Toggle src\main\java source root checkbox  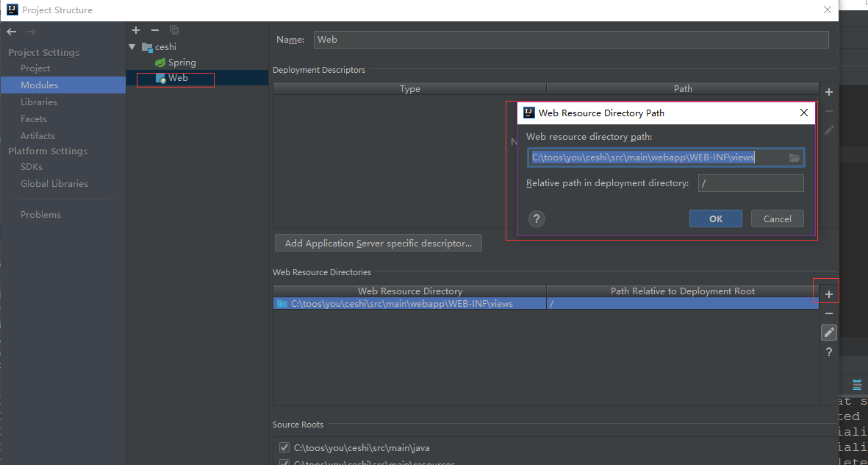(284, 447)
